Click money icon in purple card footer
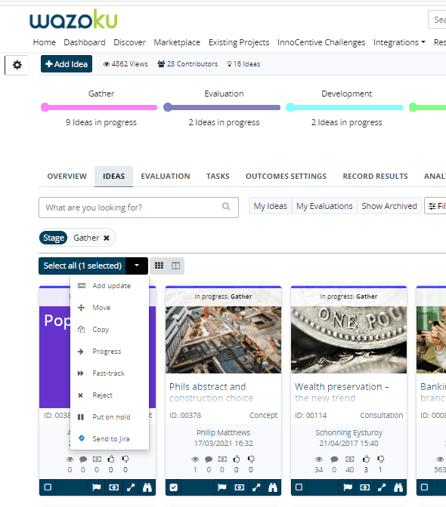Image resolution: width=446 pixels, height=507 pixels. pyautogui.click(x=114, y=487)
